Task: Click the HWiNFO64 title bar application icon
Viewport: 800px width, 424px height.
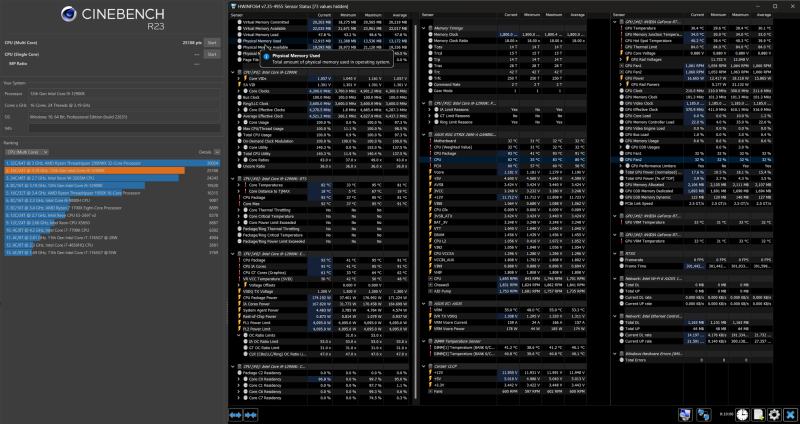Action: (234, 7)
